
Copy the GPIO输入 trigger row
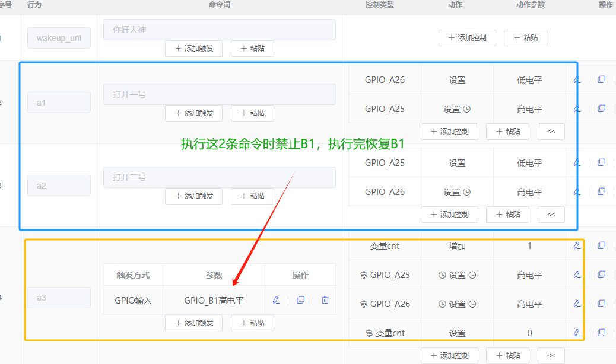[300, 300]
